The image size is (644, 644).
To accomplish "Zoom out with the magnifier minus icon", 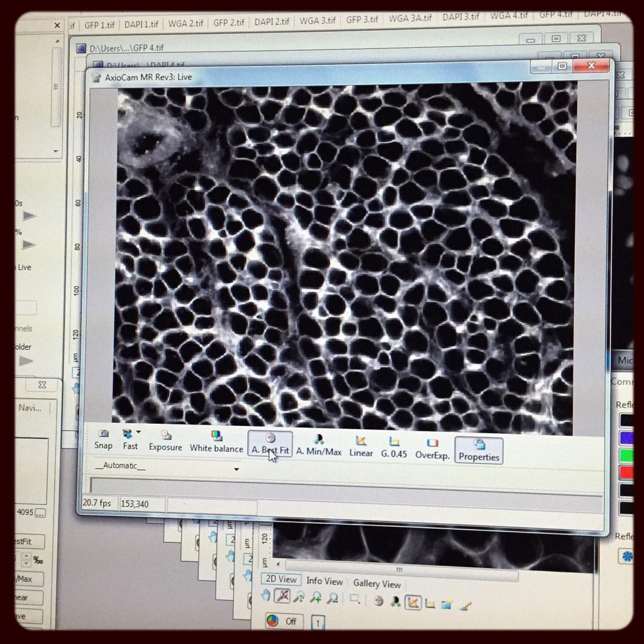I will (333, 598).
